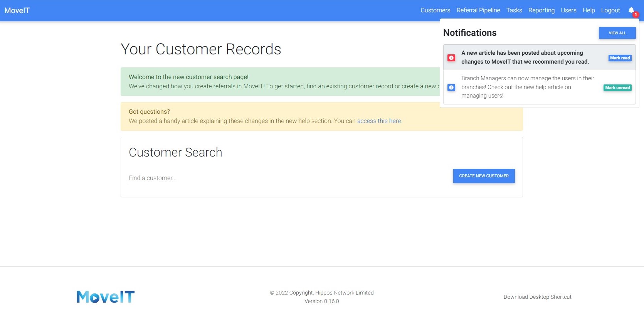644x325 pixels.
Task: Open the Reporting section
Action: click(x=541, y=10)
